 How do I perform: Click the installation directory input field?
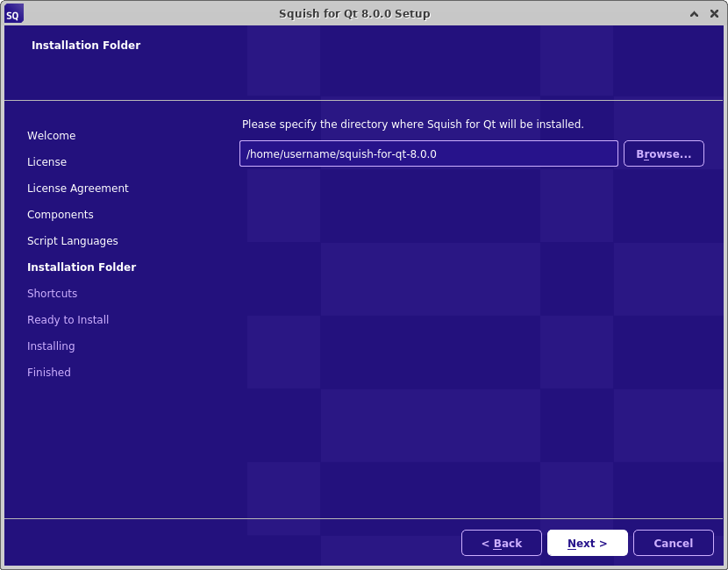427,153
